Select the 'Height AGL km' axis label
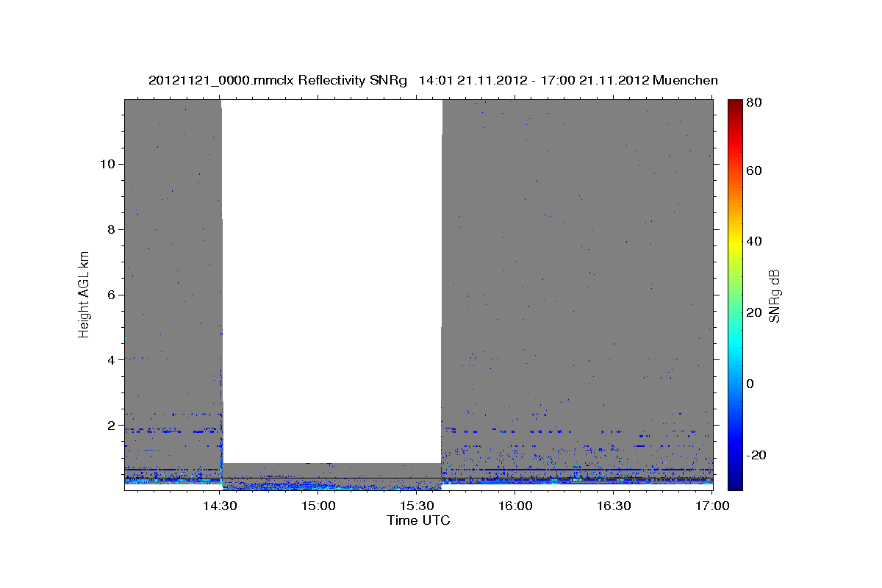 click(85, 295)
